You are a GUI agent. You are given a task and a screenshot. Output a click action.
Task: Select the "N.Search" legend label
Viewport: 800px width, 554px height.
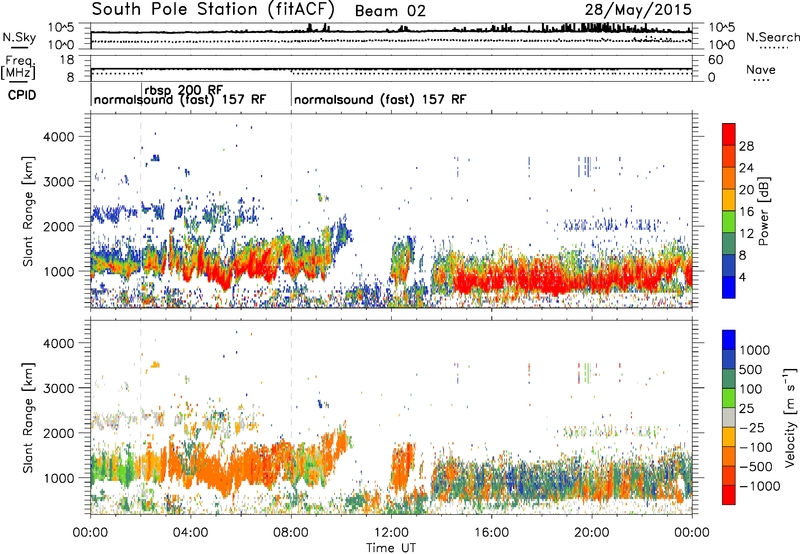[x=772, y=37]
